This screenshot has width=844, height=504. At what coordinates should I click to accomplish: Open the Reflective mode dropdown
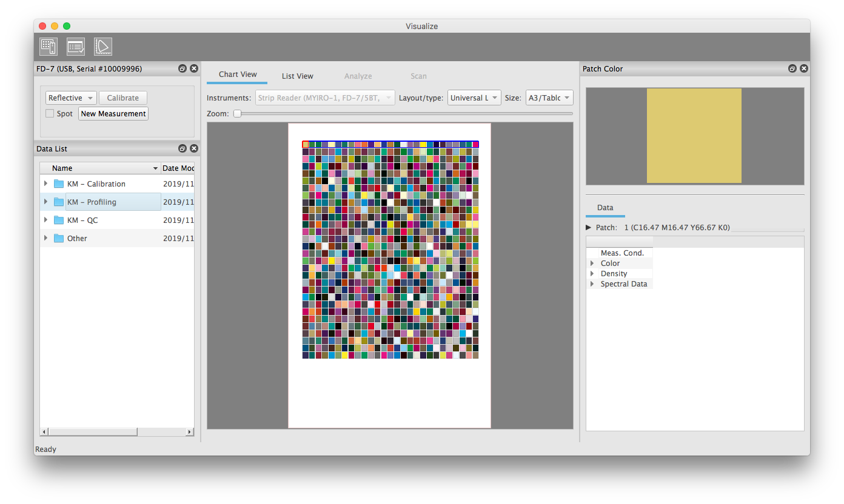(x=71, y=98)
